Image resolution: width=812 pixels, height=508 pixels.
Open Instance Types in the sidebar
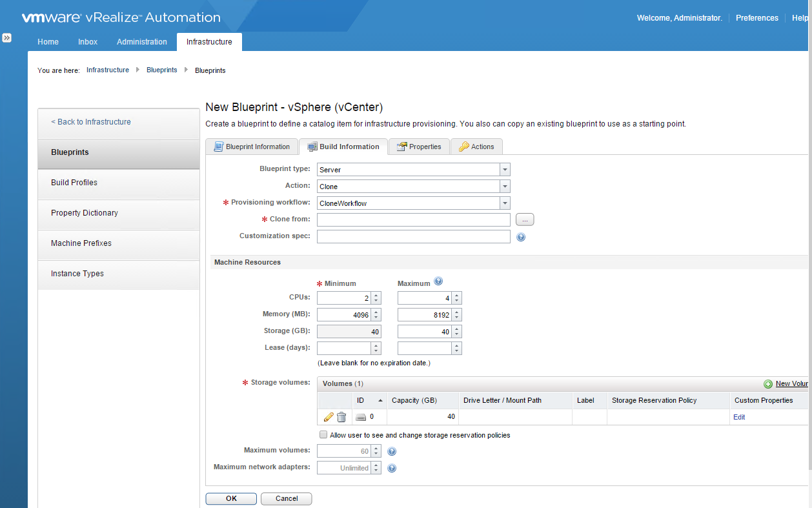click(119, 274)
